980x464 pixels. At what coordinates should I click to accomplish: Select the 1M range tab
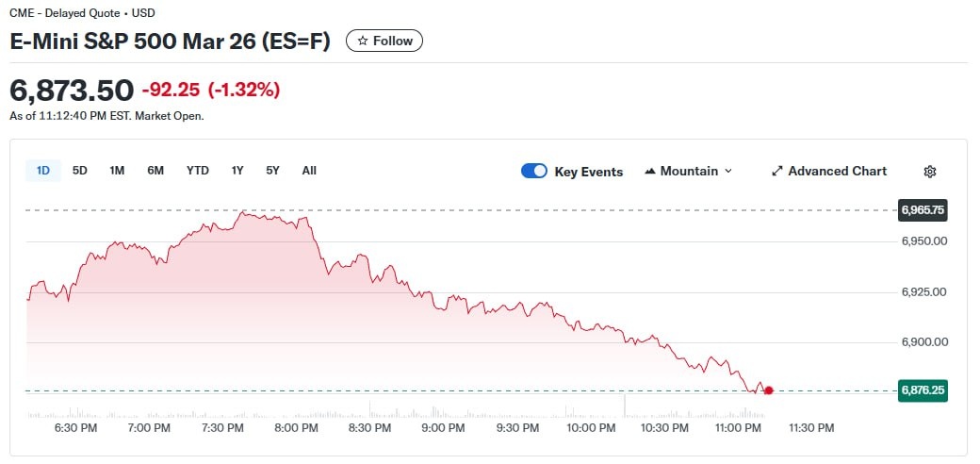(117, 171)
